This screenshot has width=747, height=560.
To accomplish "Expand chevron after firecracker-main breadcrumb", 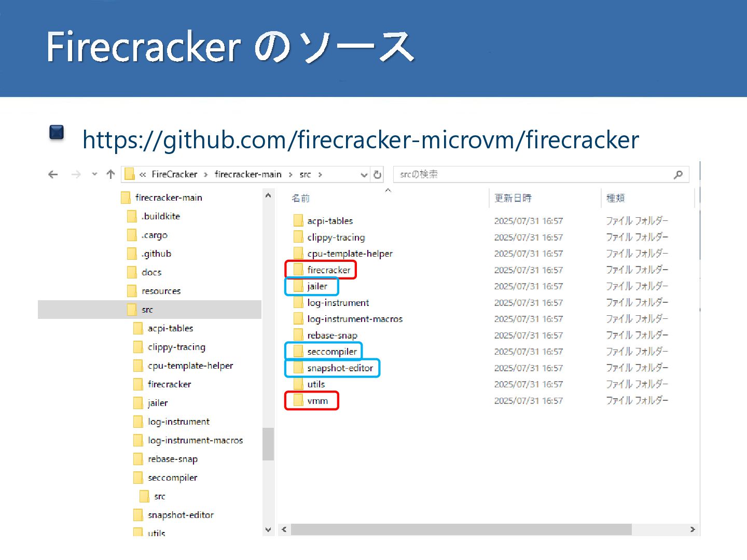I will tap(290, 175).
